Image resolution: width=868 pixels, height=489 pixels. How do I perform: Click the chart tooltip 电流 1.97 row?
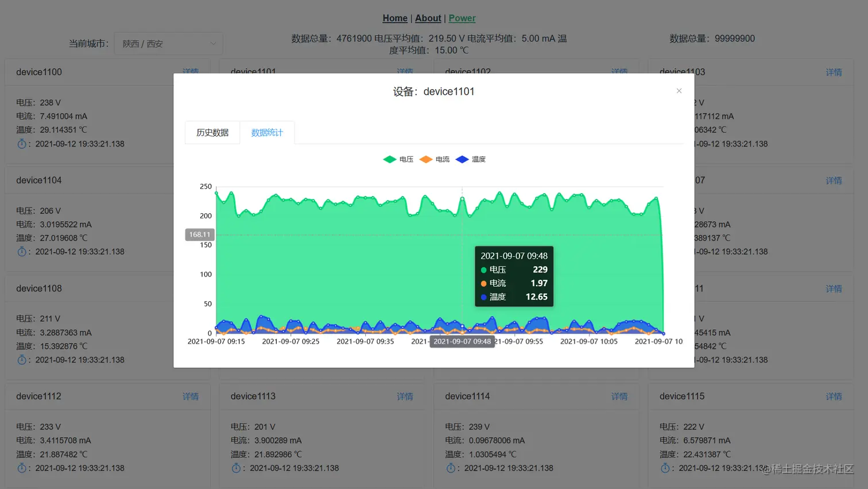pyautogui.click(x=514, y=283)
